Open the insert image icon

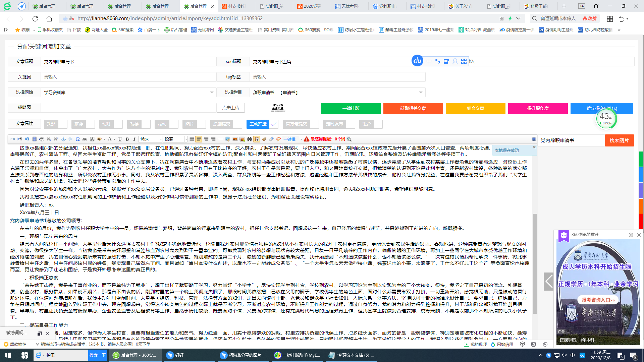point(235,139)
